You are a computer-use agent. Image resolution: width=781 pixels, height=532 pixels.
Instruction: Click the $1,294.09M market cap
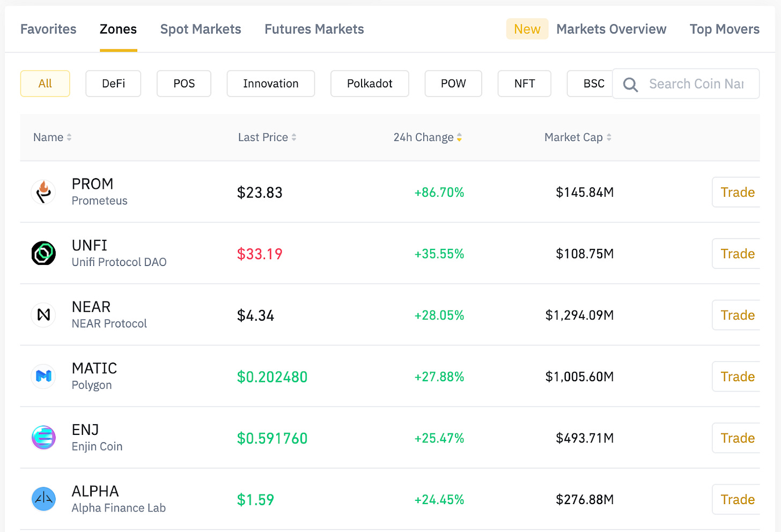point(579,315)
